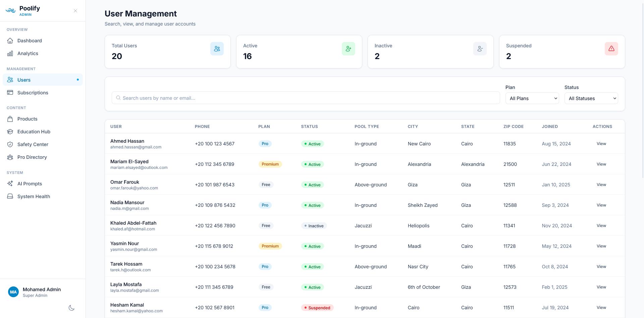Toggle dark mode with the moon icon
Viewport: 644px width, 318px height.
click(71, 308)
